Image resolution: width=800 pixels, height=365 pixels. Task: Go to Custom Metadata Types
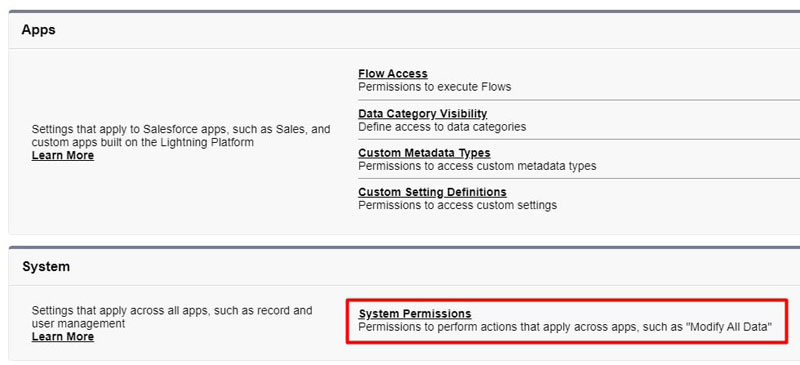click(424, 153)
